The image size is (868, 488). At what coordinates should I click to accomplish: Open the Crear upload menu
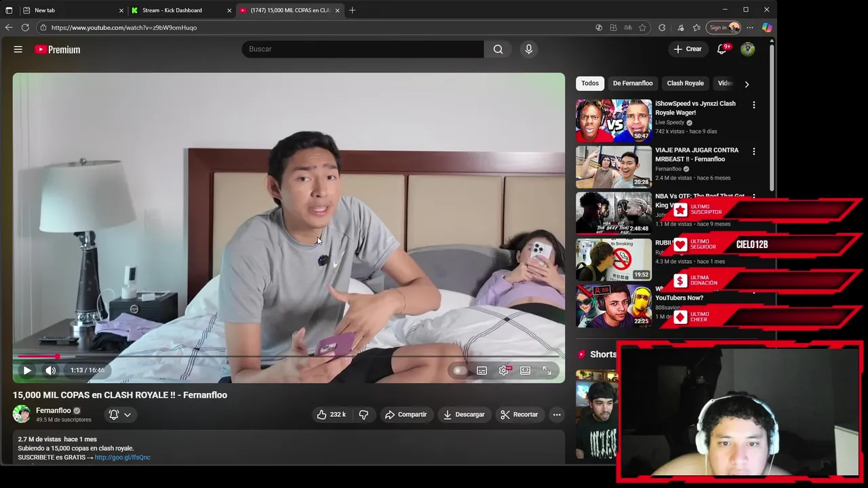coord(688,49)
